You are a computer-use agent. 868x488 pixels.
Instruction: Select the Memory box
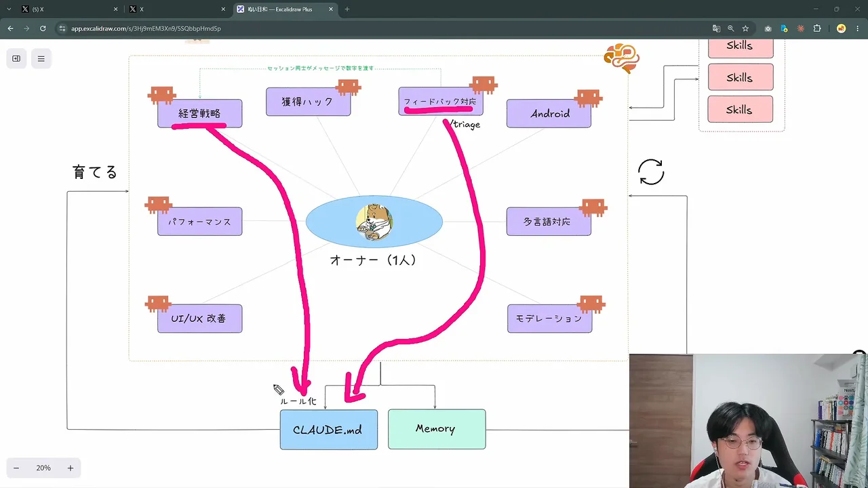click(437, 429)
